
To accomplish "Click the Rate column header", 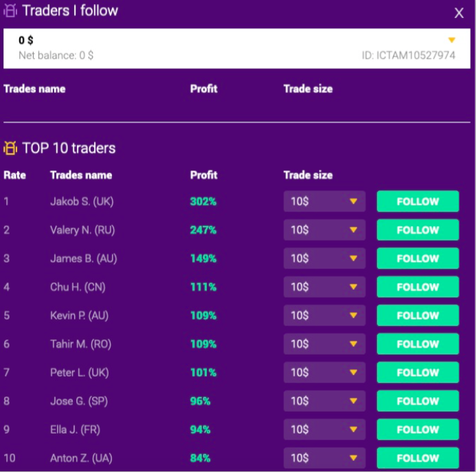I will 14,175.
